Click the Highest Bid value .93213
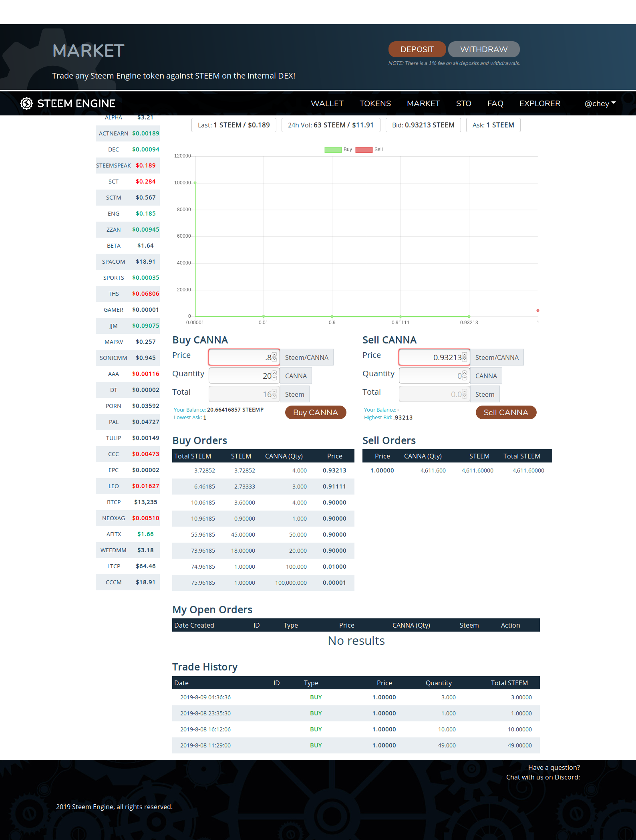Viewport: 636px width, 840px height. (403, 418)
